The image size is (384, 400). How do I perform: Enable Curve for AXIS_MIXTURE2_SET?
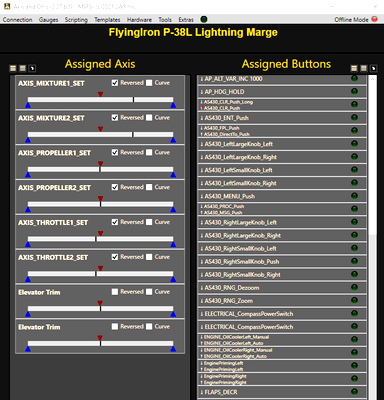tap(149, 118)
